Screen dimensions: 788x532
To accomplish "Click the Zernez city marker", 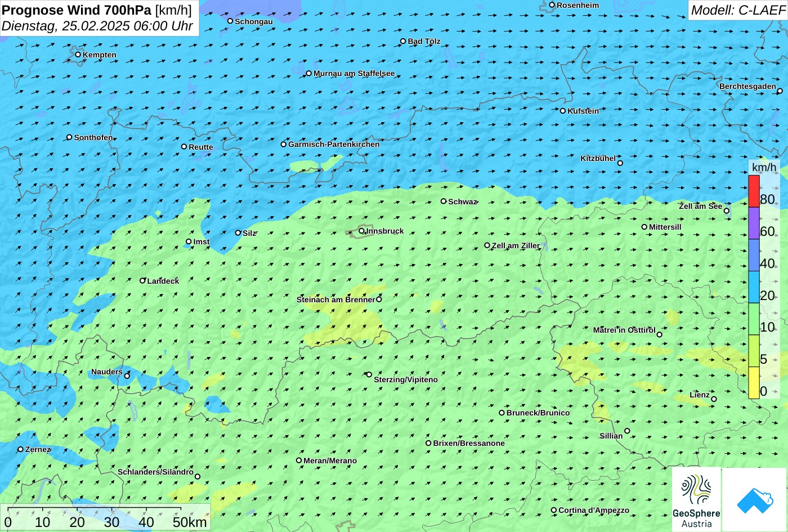I will [x=21, y=449].
